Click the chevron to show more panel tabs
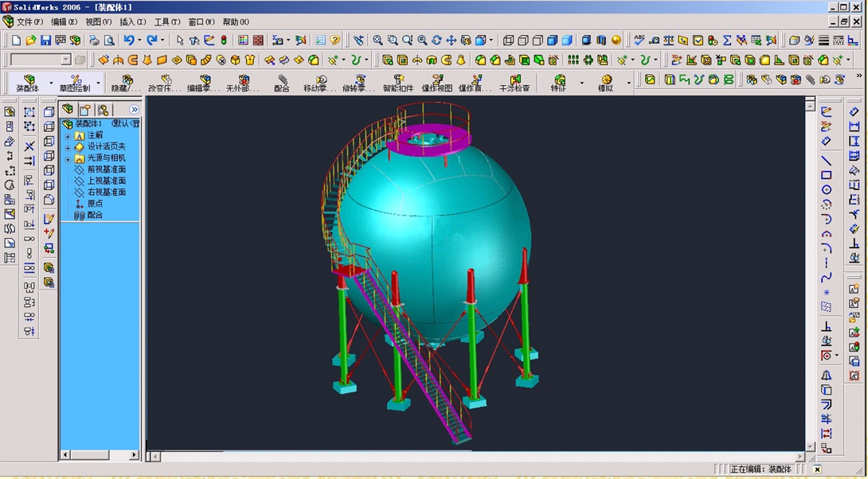 coord(134,110)
